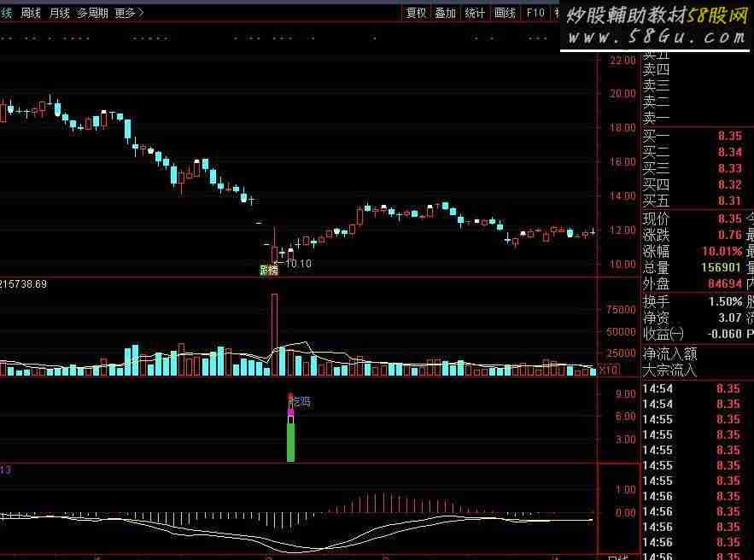Select the tall red volume spike bar
Screen dimensions: 754x560
[275, 334]
